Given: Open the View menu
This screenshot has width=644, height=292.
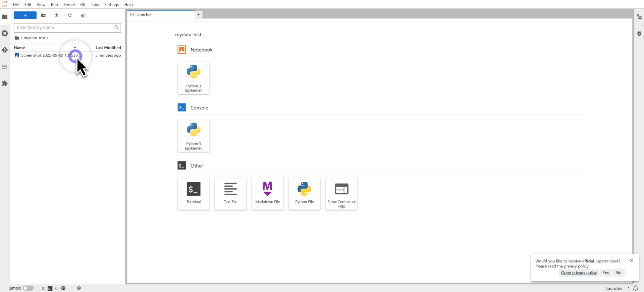Looking at the screenshot, I should [x=41, y=5].
